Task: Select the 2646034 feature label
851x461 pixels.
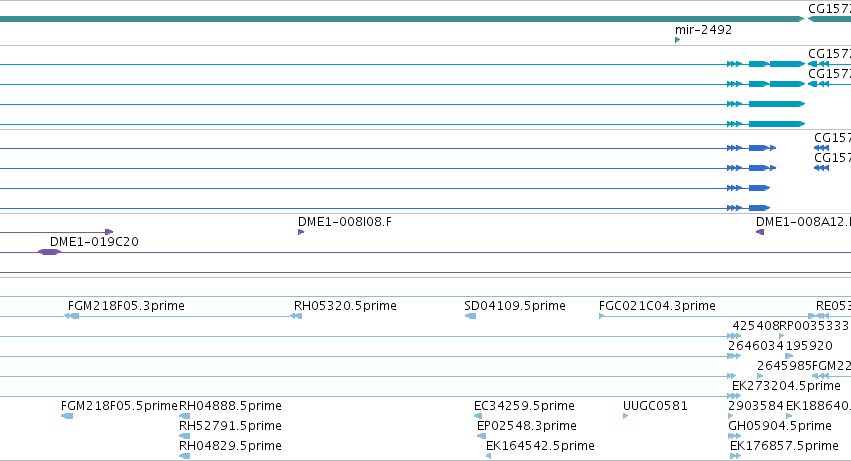Action: (x=756, y=346)
